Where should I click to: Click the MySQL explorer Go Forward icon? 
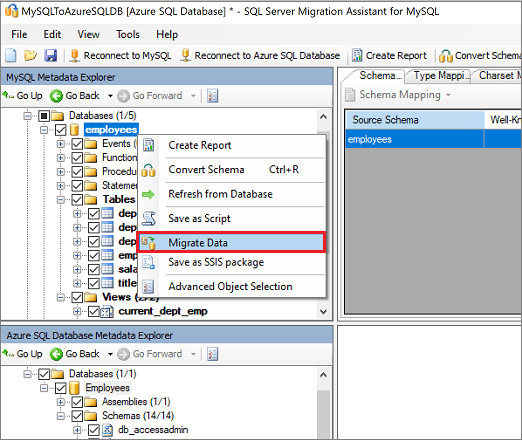tap(123, 96)
